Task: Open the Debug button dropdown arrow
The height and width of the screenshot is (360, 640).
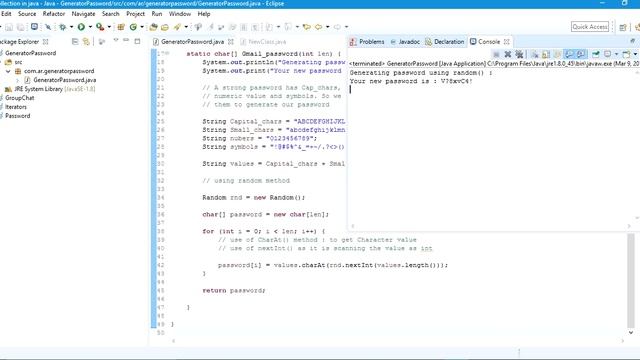Action: pos(71,27)
